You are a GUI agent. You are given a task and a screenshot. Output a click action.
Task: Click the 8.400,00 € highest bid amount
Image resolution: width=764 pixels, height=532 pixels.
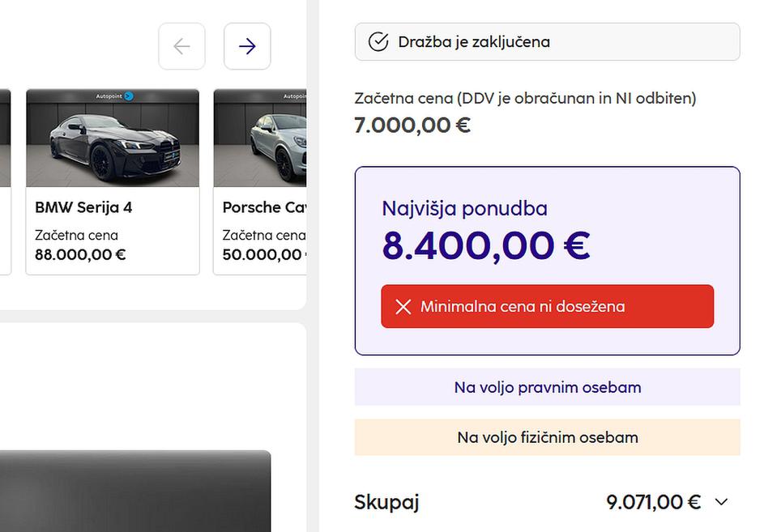pyautogui.click(x=486, y=246)
